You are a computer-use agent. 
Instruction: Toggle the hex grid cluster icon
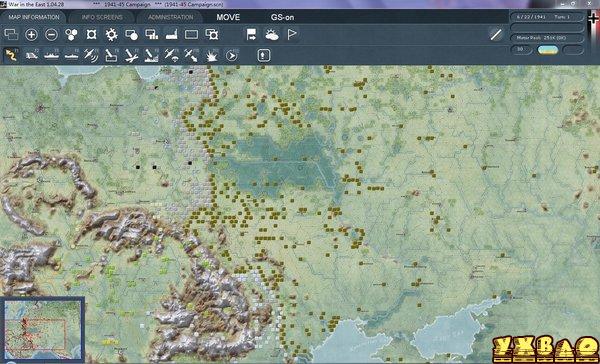click(71, 35)
